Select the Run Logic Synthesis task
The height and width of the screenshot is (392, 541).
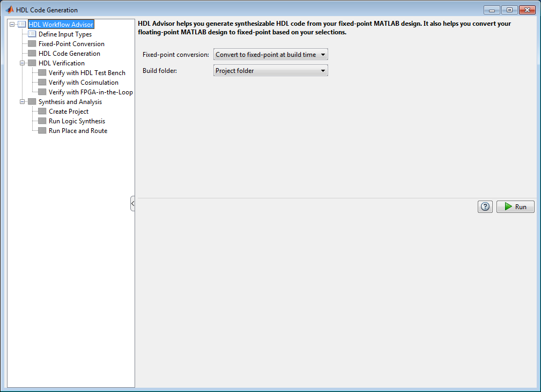[77, 121]
